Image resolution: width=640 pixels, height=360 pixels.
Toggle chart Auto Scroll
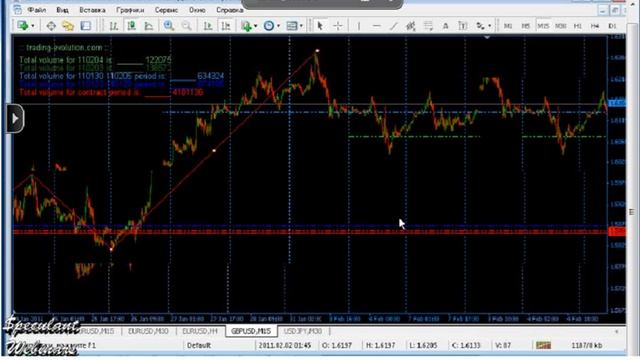click(x=208, y=26)
